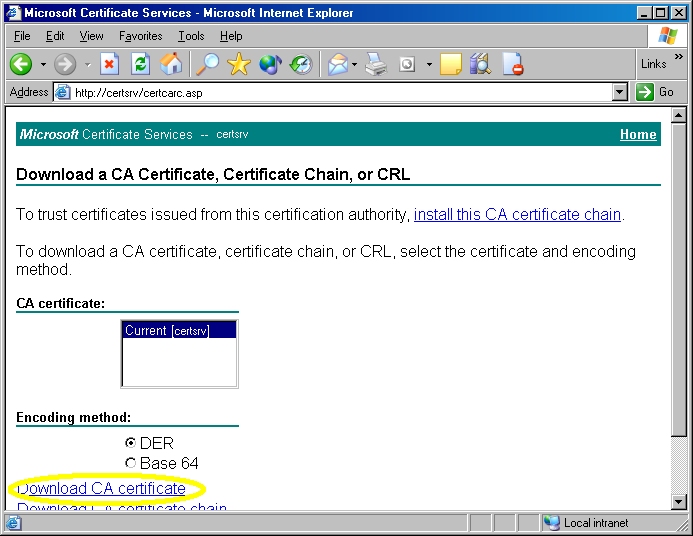The image size is (693, 536).
Task: Open the Favorites menu
Action: point(141,36)
